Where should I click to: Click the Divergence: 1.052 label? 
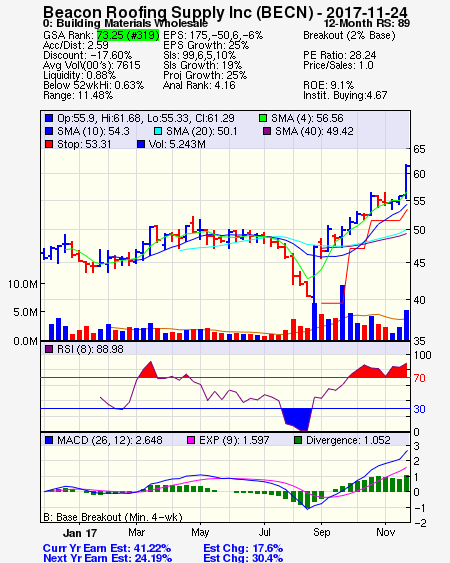click(x=348, y=440)
